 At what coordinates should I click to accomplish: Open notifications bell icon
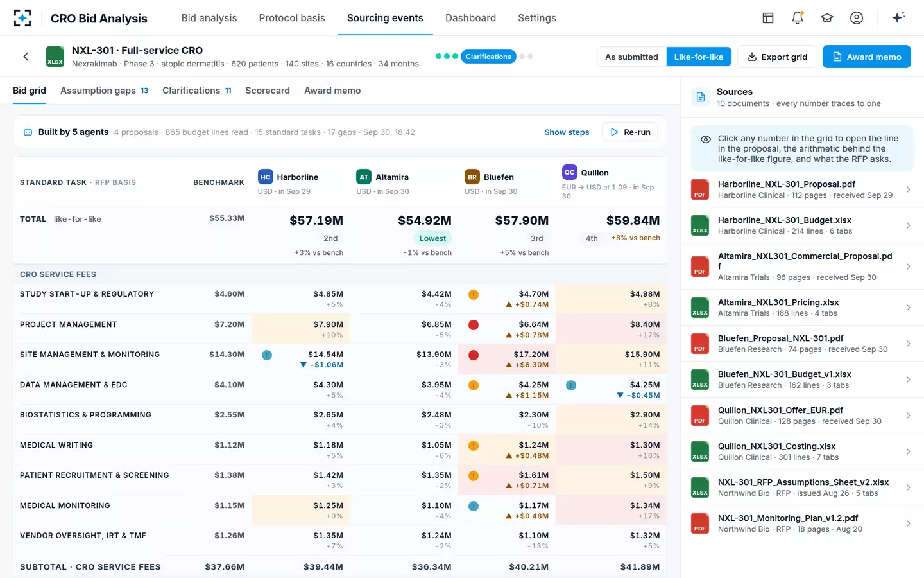click(798, 18)
